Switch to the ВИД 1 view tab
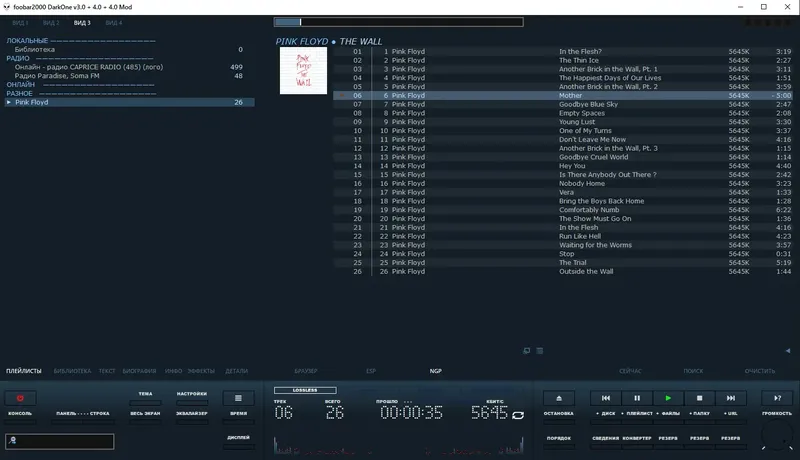 tap(20, 23)
